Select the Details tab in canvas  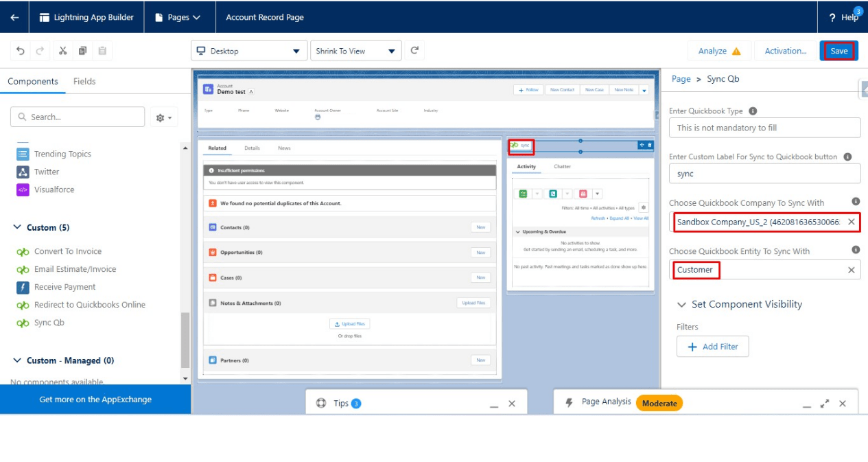tap(252, 148)
